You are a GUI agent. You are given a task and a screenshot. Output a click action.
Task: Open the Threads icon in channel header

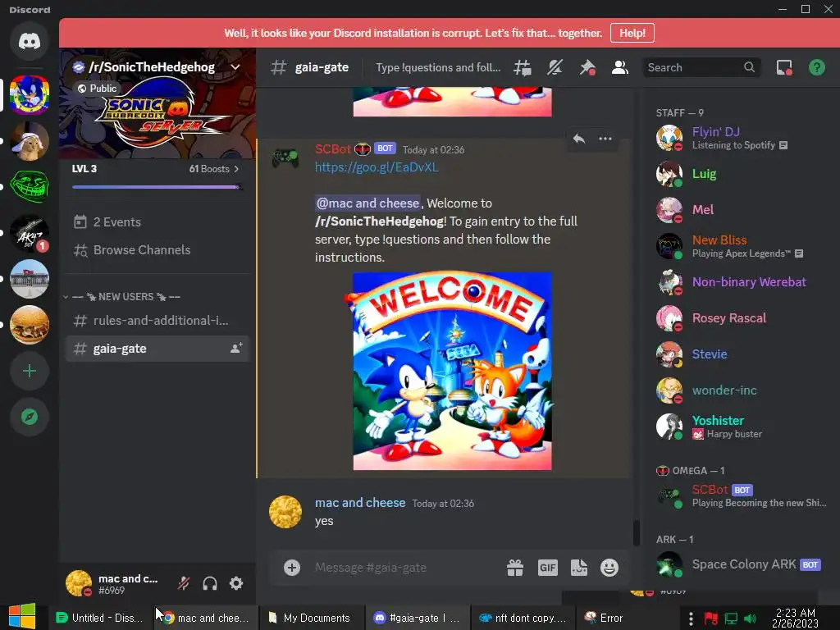pyautogui.click(x=523, y=67)
